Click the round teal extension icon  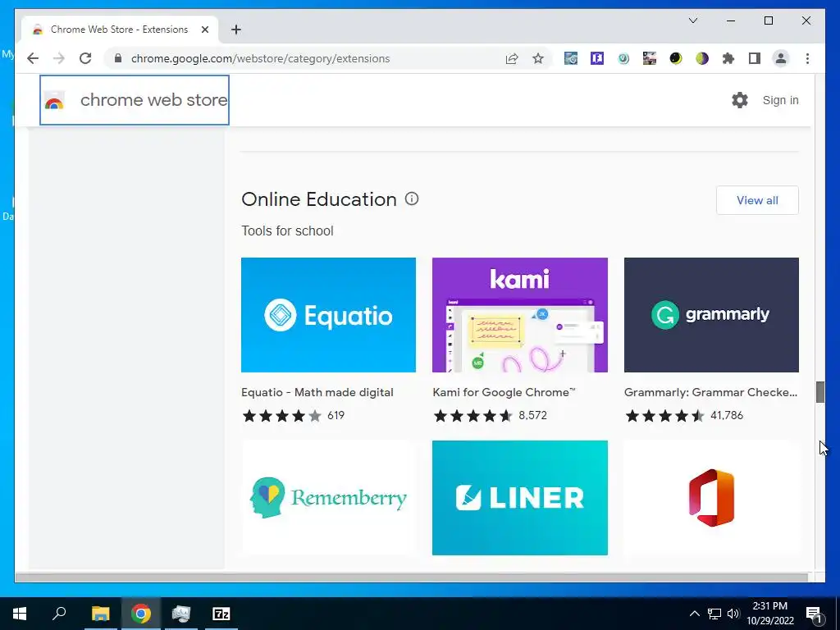[x=623, y=58]
